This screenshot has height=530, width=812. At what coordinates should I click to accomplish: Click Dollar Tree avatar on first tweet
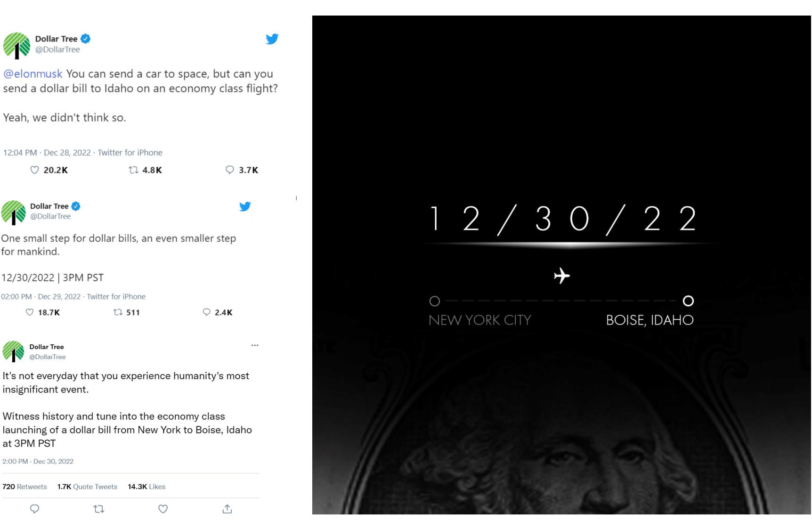click(x=16, y=45)
